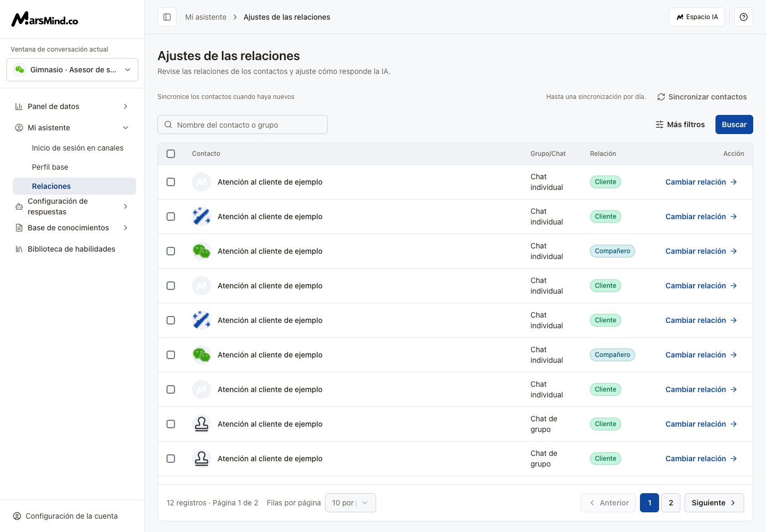766x532 pixels.
Task: Click the Grupo/Chat column header
Action: click(548, 154)
